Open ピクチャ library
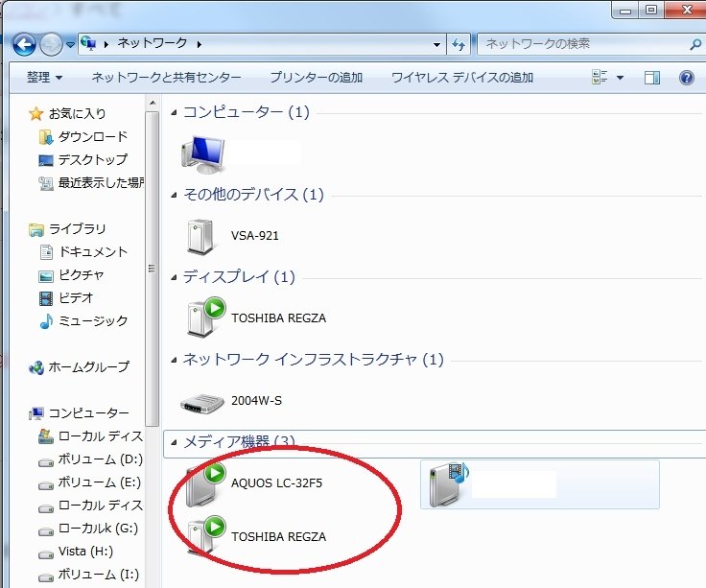 pos(72,274)
